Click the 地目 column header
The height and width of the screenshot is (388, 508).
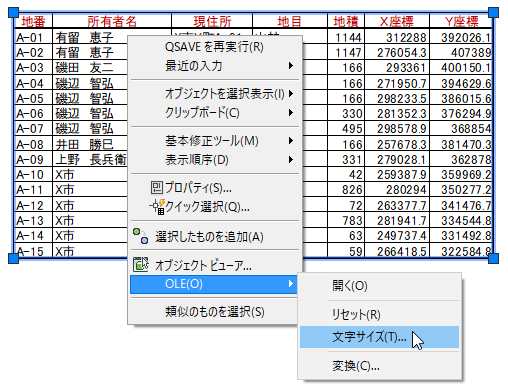coord(289,21)
